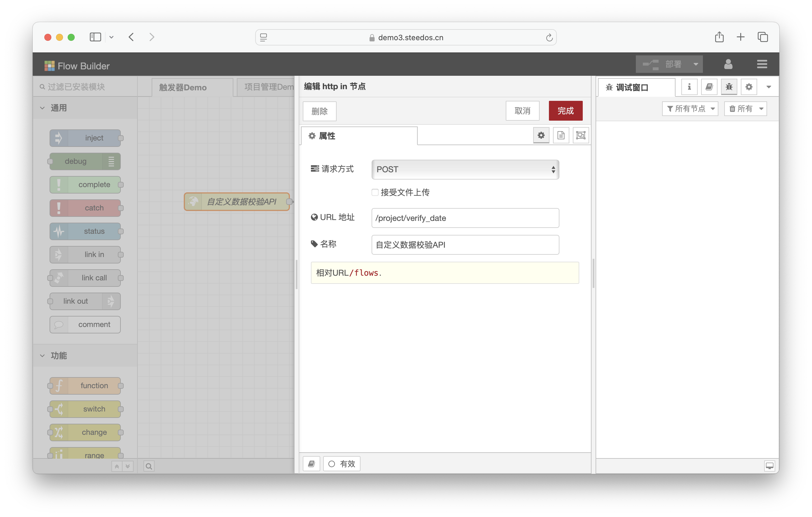
Task: Open the debug bug sidebar tab
Action: (729, 87)
